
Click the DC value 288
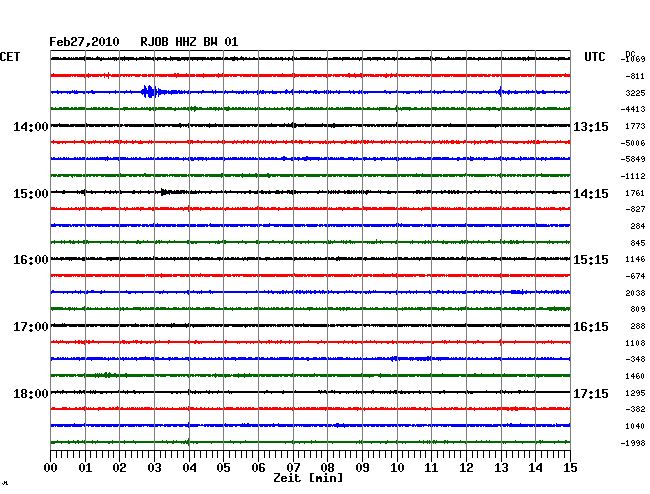(x=638, y=327)
